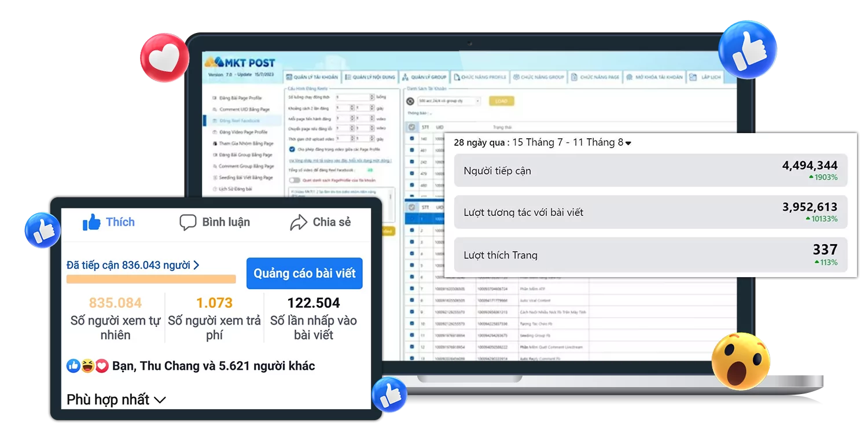868x423 pixels.
Task: Click the thumbs-up Thích icon on the post
Action: tap(91, 222)
